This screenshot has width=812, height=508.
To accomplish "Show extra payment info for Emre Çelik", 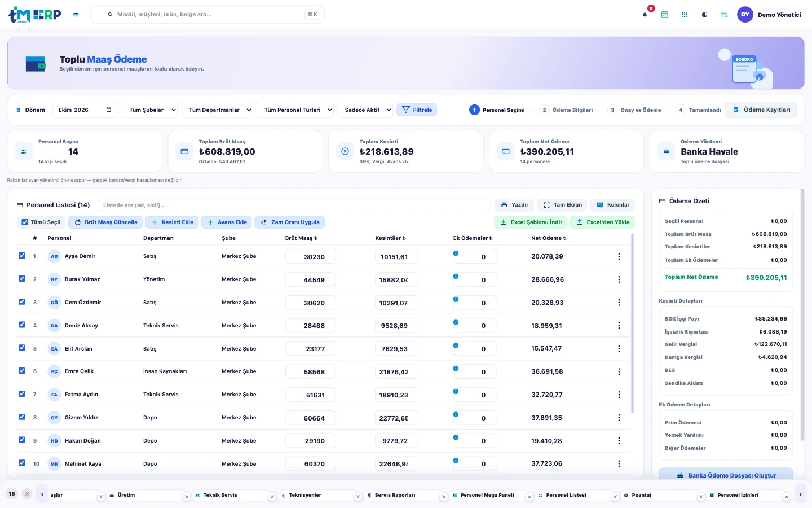I will pos(456,368).
